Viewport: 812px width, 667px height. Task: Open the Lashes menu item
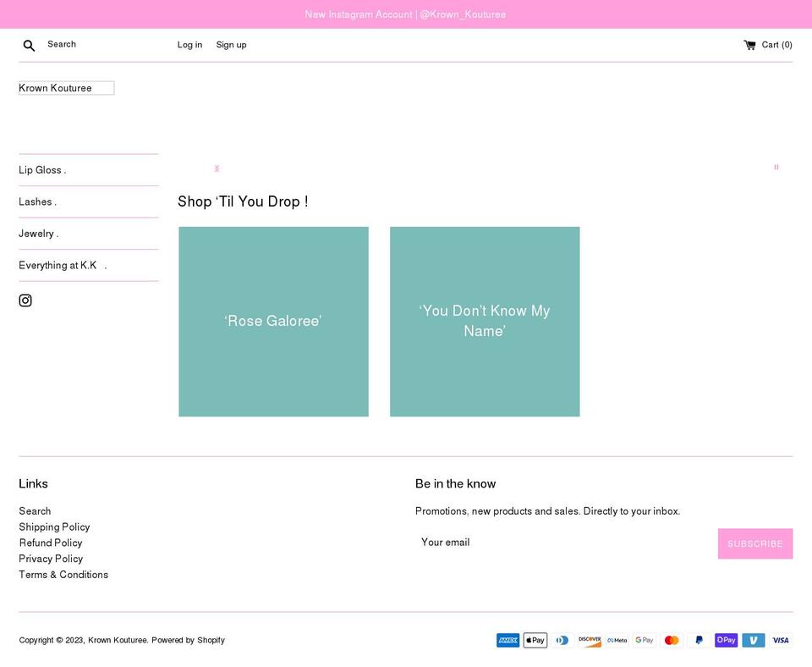37,201
